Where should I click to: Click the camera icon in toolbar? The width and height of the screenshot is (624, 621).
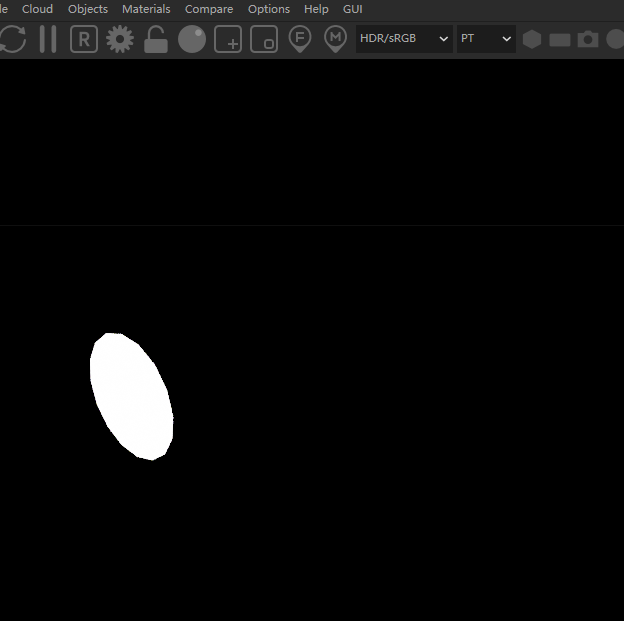click(x=588, y=39)
